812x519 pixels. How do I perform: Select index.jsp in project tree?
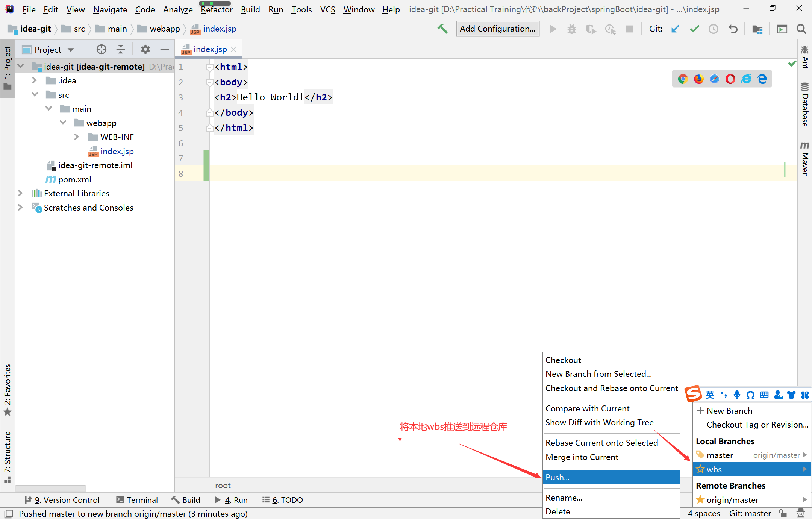111,151
